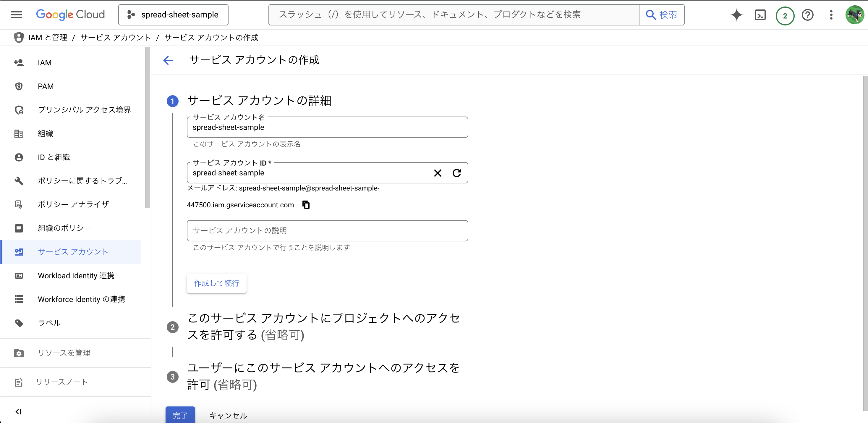Click the Gemini AI sparkle icon
This screenshot has width=868, height=423.
pos(736,15)
